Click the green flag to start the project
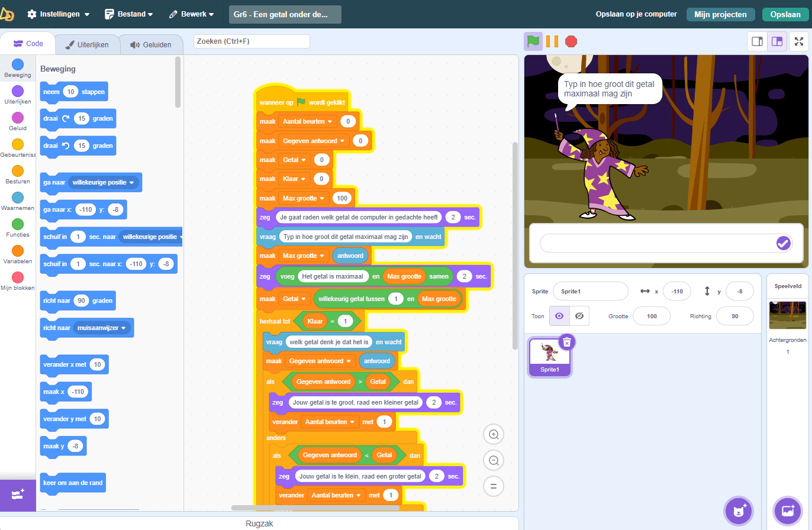Screen dimensions: 812x530 pyautogui.click(x=533, y=41)
